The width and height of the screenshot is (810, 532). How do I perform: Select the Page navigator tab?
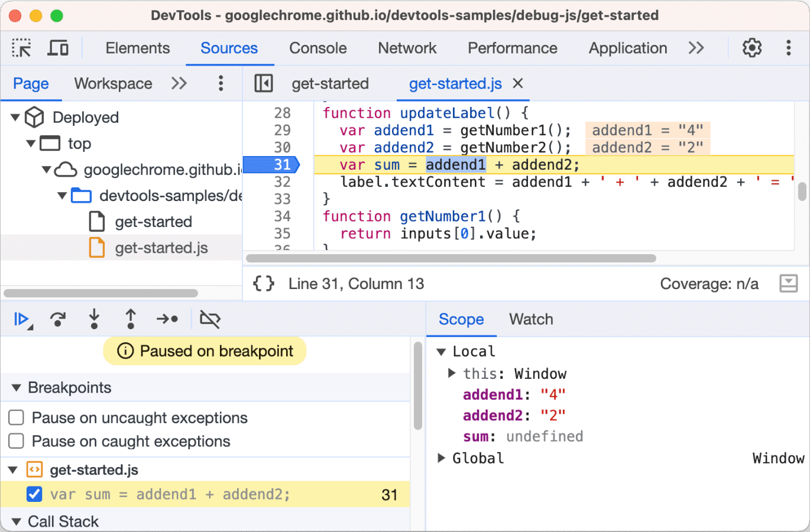(x=31, y=83)
